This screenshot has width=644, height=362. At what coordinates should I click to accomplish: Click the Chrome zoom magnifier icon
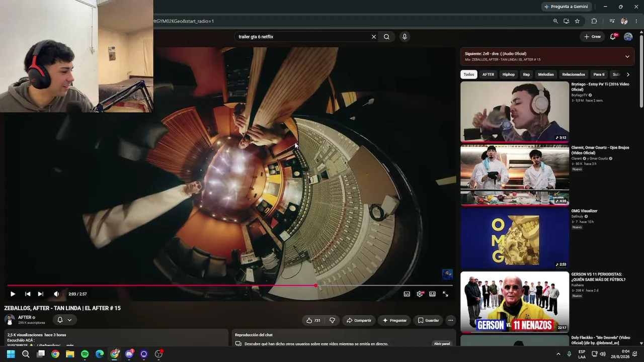[x=555, y=21]
